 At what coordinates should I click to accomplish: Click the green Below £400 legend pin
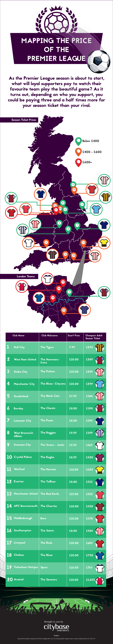79,141
